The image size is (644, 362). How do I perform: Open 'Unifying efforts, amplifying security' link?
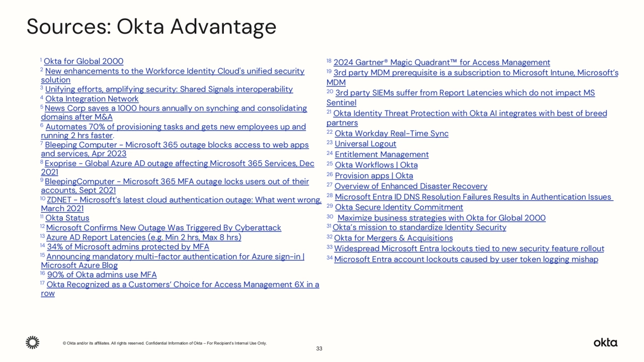pos(169,89)
